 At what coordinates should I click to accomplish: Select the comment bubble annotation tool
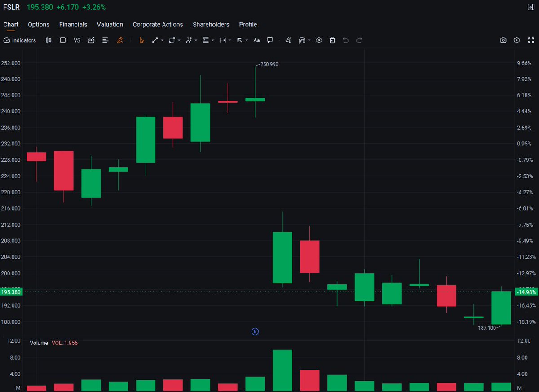click(x=270, y=40)
